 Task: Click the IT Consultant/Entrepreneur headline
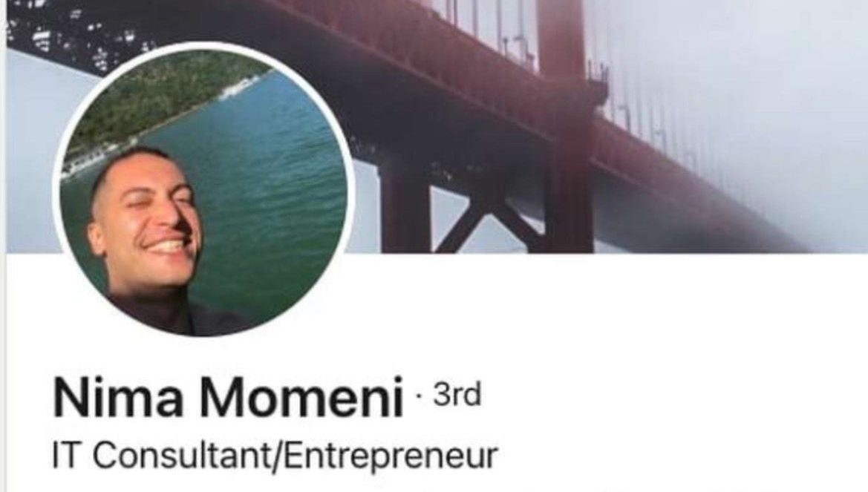[275, 456]
